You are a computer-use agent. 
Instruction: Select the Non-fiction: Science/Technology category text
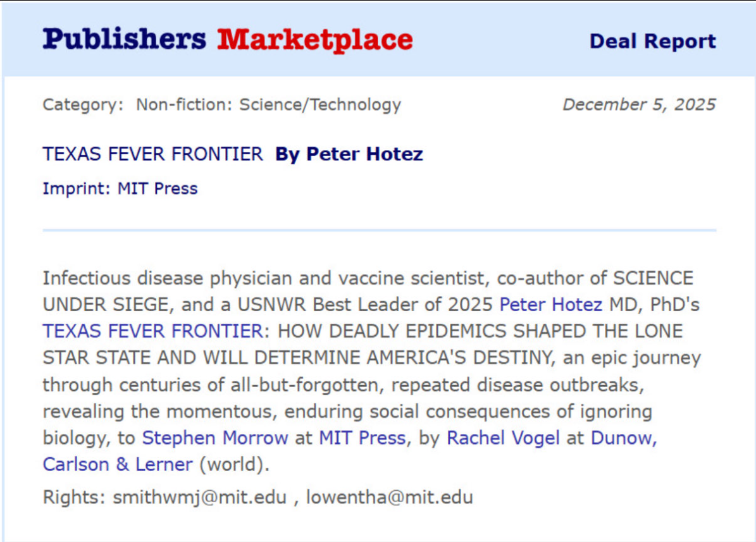[x=268, y=104]
